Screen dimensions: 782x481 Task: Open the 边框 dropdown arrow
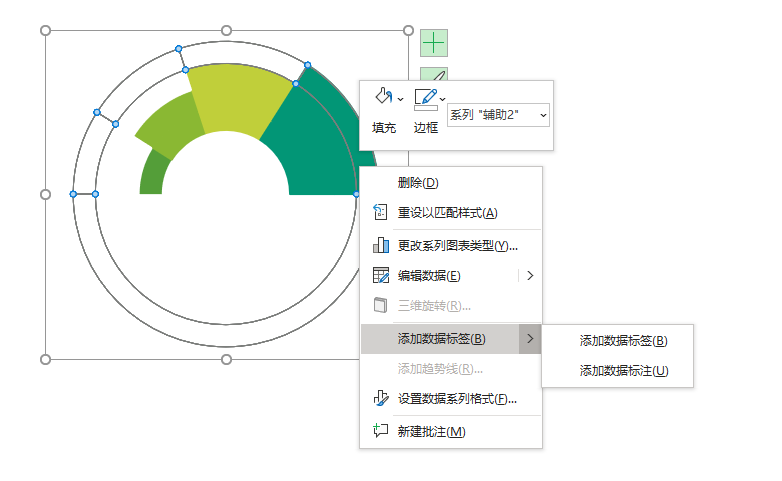tap(443, 99)
